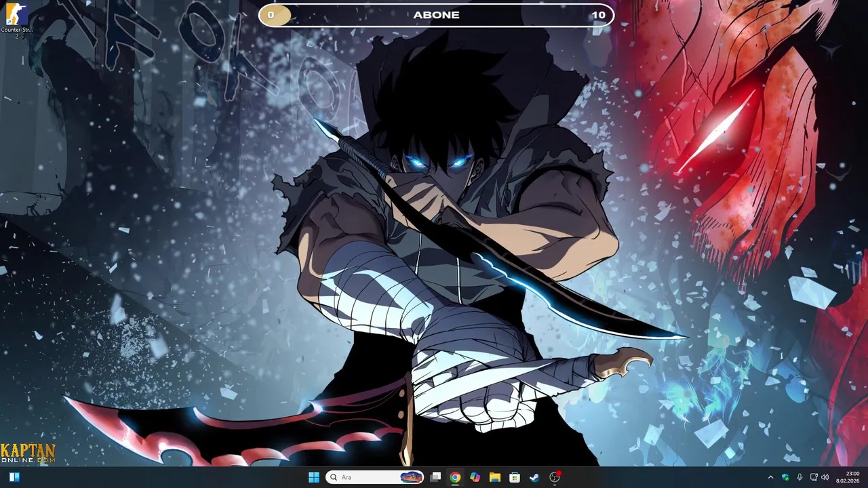The height and width of the screenshot is (488, 868).
Task: Open Task View from the taskbar
Action: click(x=435, y=477)
